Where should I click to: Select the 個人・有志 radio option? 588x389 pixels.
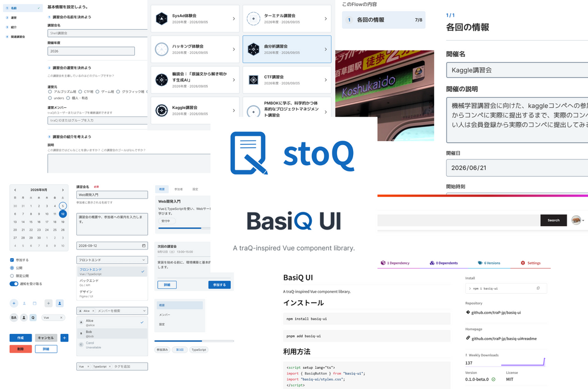point(68,98)
